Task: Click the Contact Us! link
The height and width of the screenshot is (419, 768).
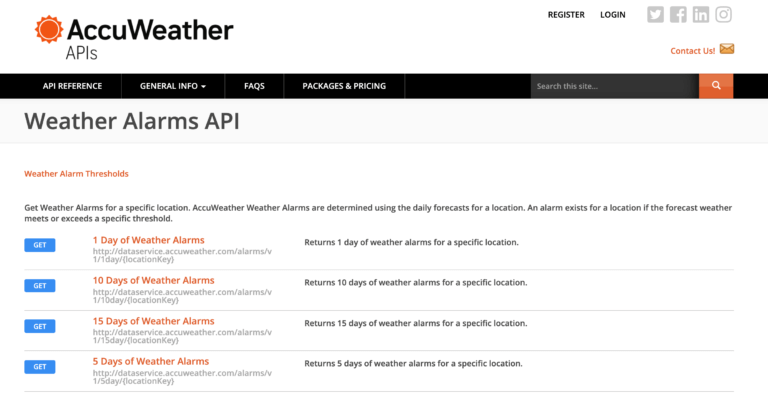Action: click(x=693, y=51)
